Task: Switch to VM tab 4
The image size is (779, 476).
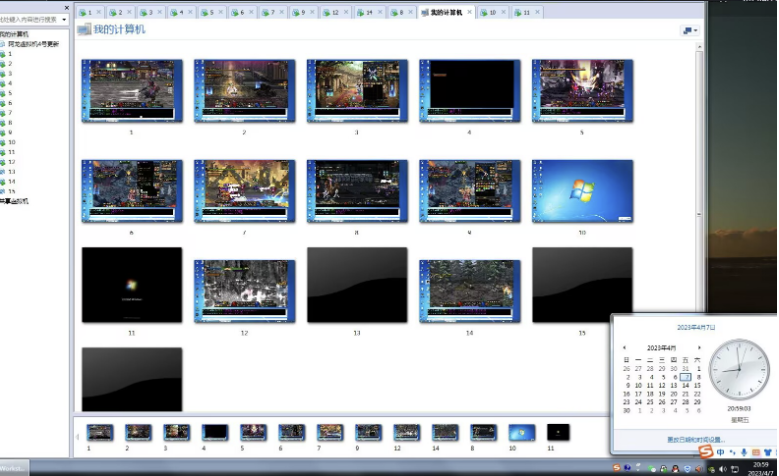Action: click(181, 12)
